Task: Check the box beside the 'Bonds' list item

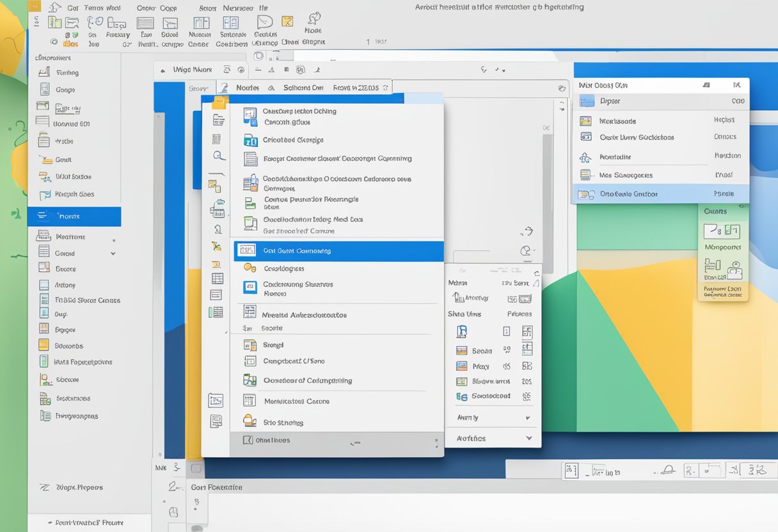Action: [x=461, y=350]
